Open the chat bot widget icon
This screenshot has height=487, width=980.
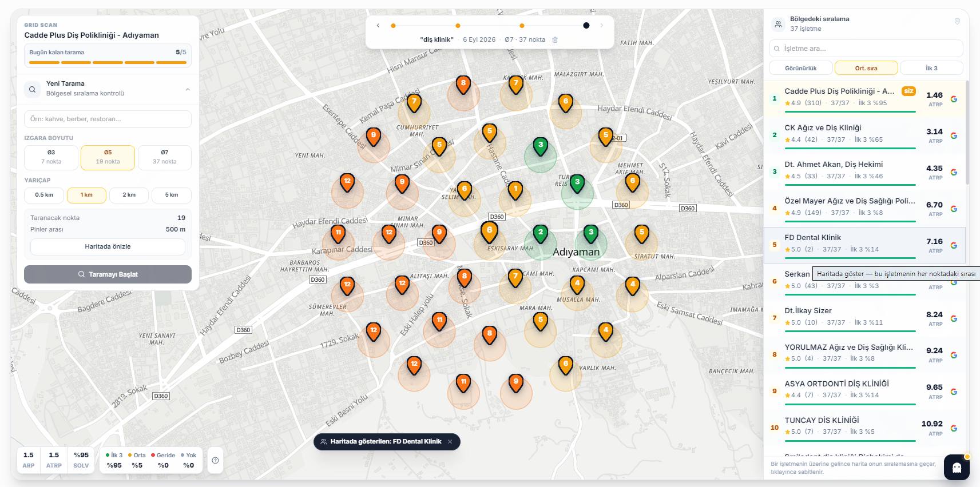coord(957,467)
